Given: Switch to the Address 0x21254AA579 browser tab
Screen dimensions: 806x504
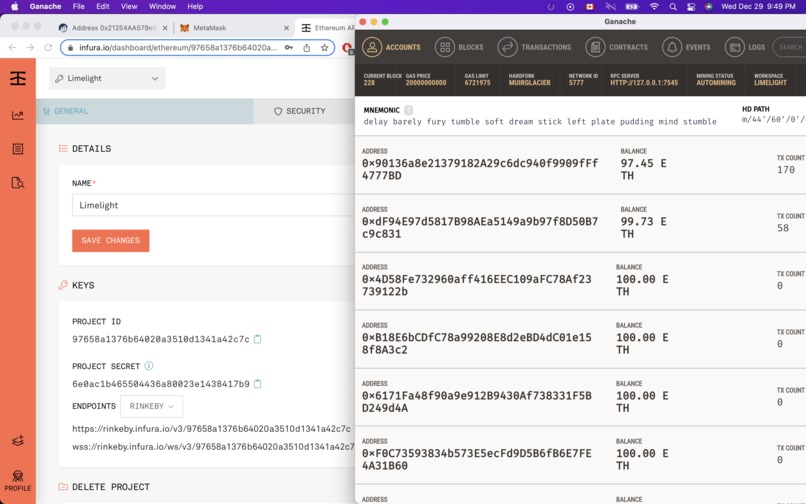Looking at the screenshot, I should (x=113, y=28).
